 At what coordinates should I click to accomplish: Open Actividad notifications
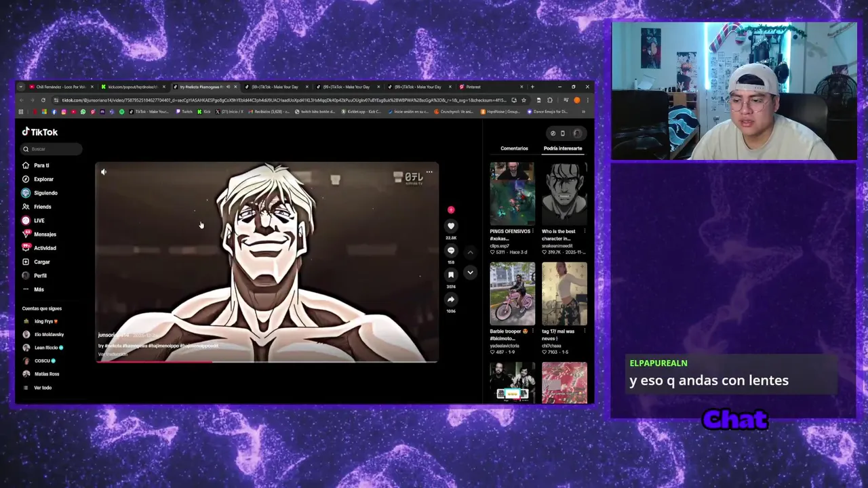click(39, 248)
